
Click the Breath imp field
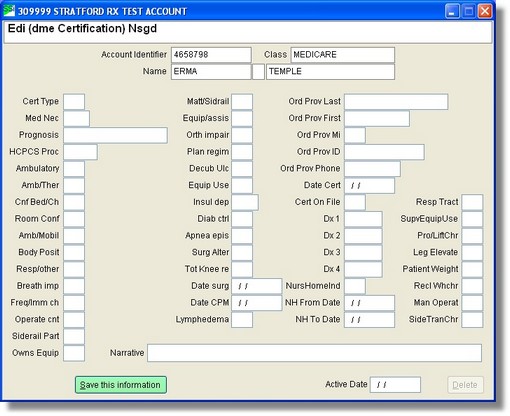tap(74, 286)
